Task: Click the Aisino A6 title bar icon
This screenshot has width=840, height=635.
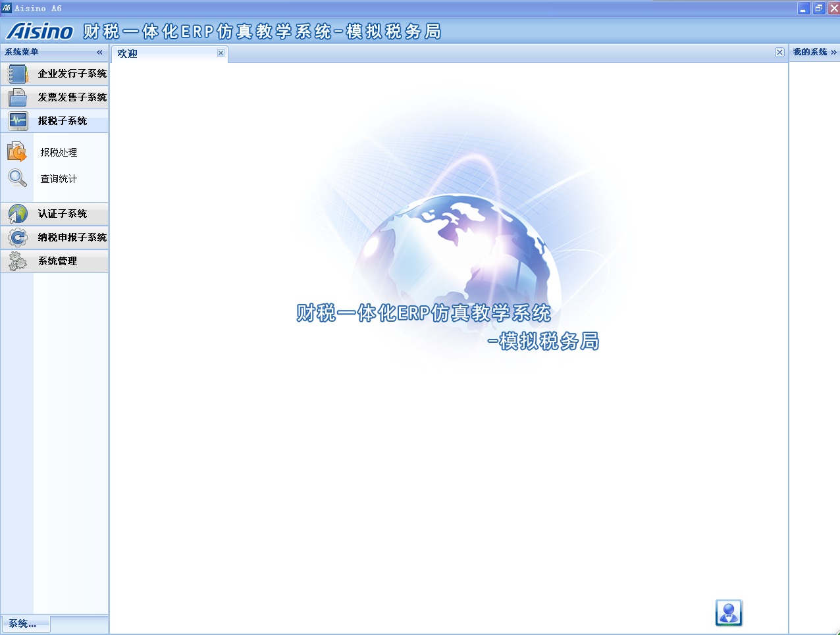Action: point(7,8)
